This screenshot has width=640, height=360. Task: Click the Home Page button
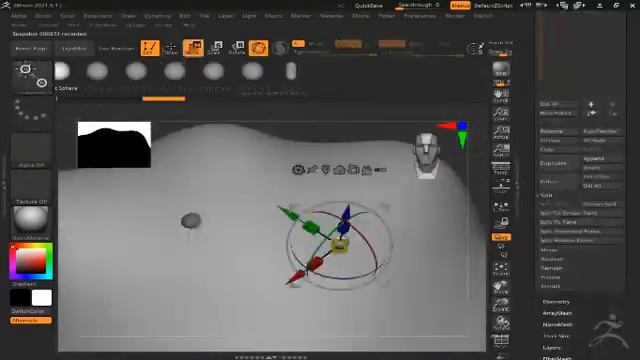click(x=31, y=49)
